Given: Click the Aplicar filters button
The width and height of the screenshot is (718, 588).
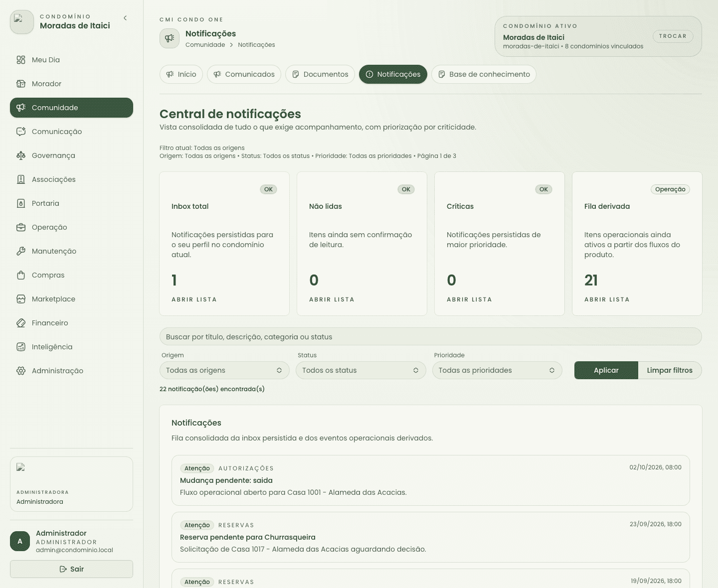Looking at the screenshot, I should point(606,370).
